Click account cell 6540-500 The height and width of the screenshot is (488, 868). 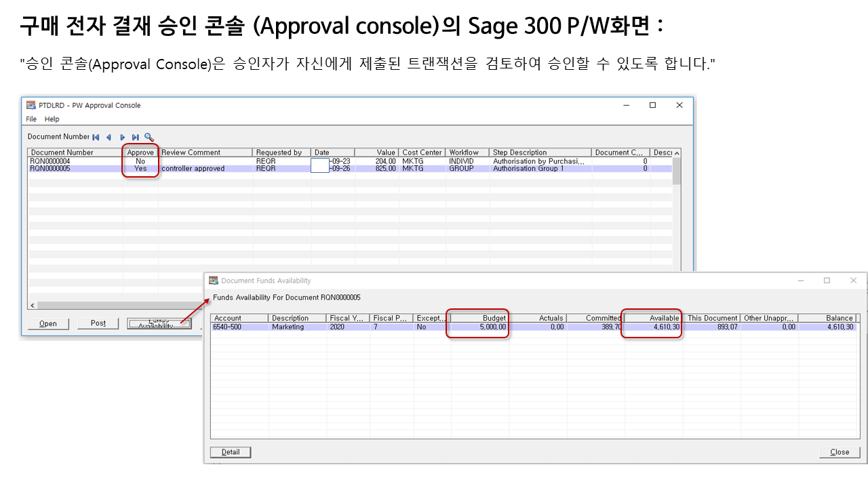(x=239, y=327)
